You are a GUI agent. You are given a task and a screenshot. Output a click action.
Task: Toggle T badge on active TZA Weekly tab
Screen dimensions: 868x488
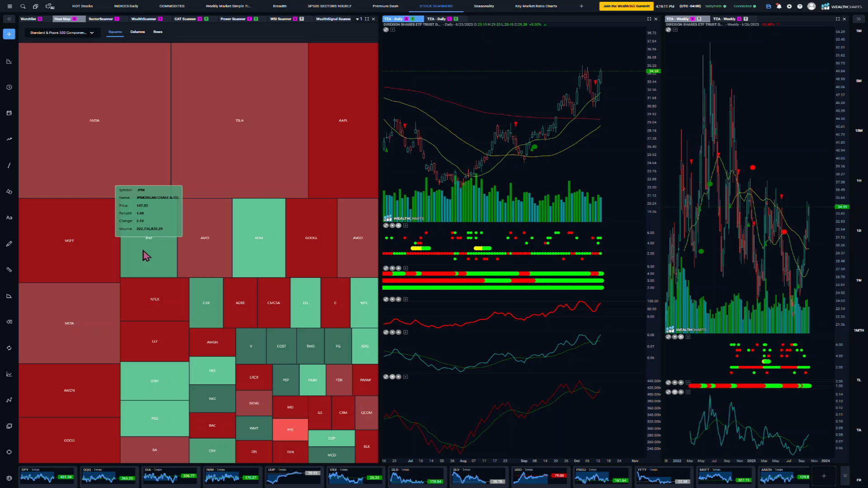[699, 19]
